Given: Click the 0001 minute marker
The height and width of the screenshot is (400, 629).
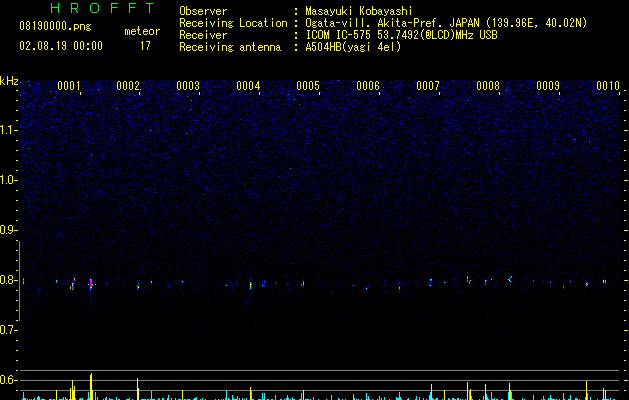Looking at the screenshot, I should pos(69,85).
